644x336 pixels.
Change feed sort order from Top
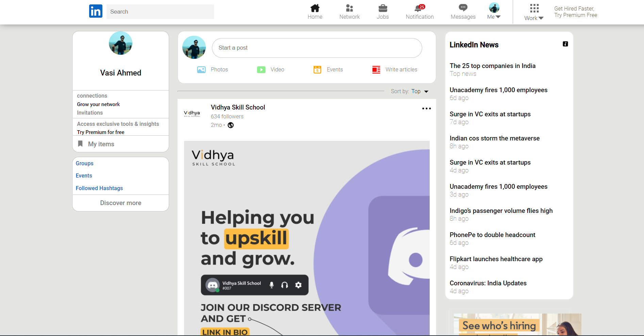tap(418, 91)
